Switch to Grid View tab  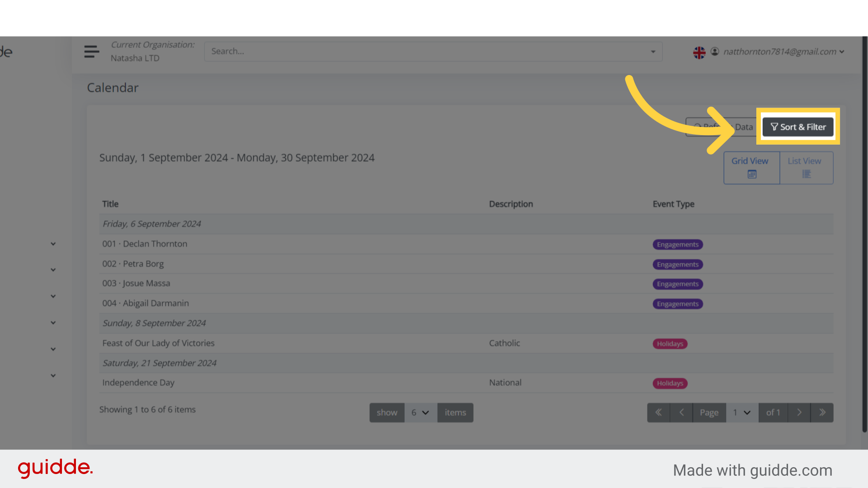point(751,168)
